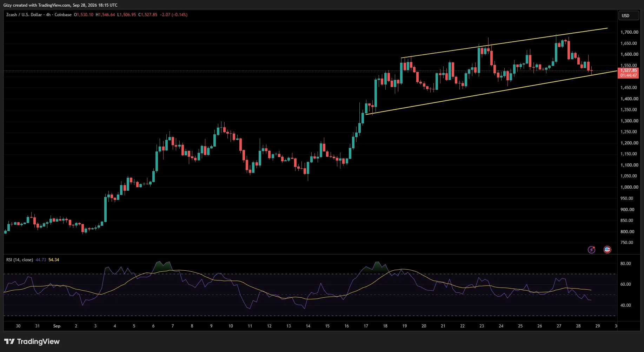Screen dimensions: 644x352
Task: Click the 1,000.00 level on price scale
Action: 629,187
